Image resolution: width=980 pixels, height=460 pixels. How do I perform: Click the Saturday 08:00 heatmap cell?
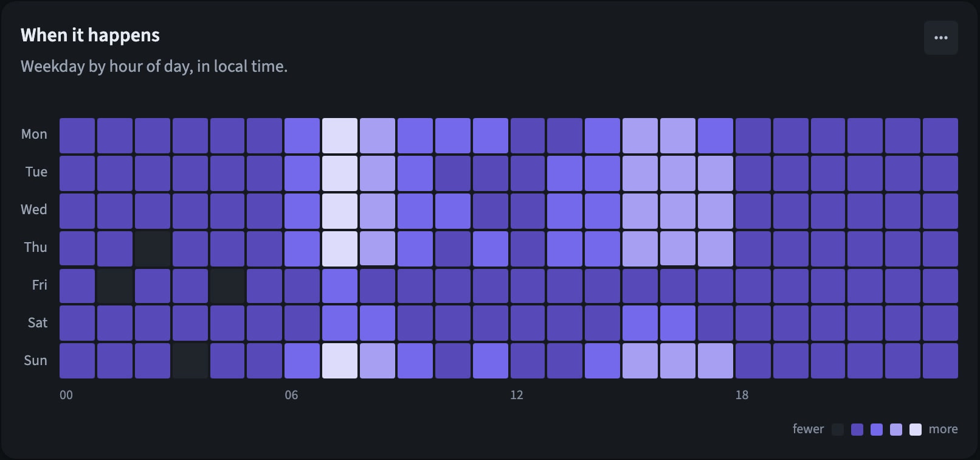coord(378,323)
